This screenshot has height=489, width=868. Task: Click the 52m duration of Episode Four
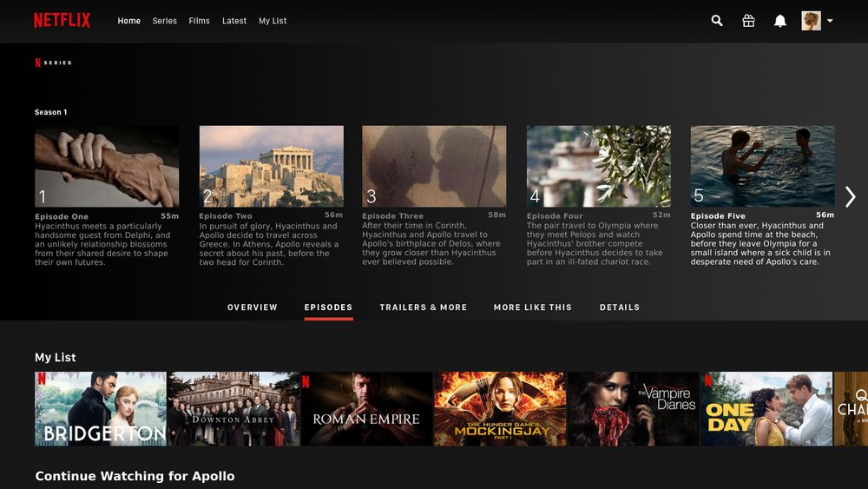661,215
